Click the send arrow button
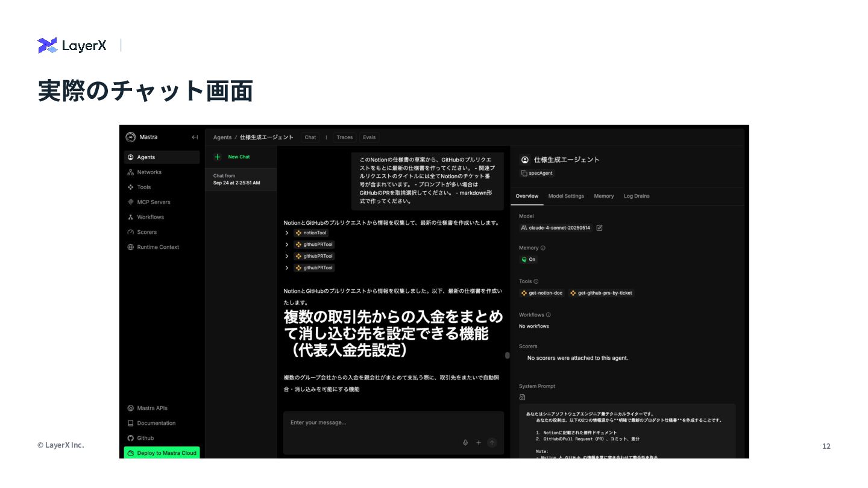 pyautogui.click(x=492, y=443)
